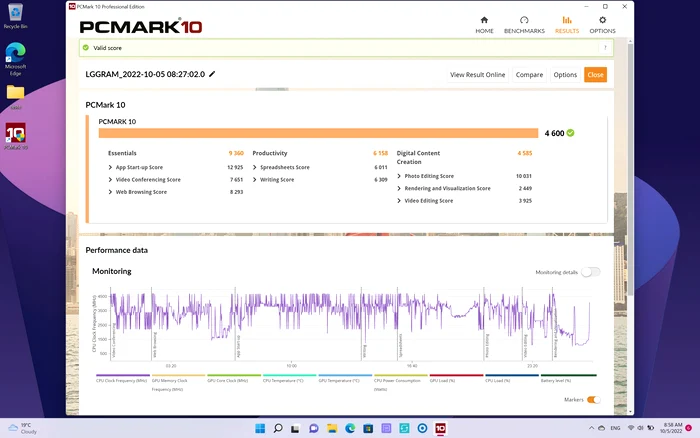This screenshot has height=438, width=700.
Task: Open the Windows Start menu
Action: click(260, 429)
